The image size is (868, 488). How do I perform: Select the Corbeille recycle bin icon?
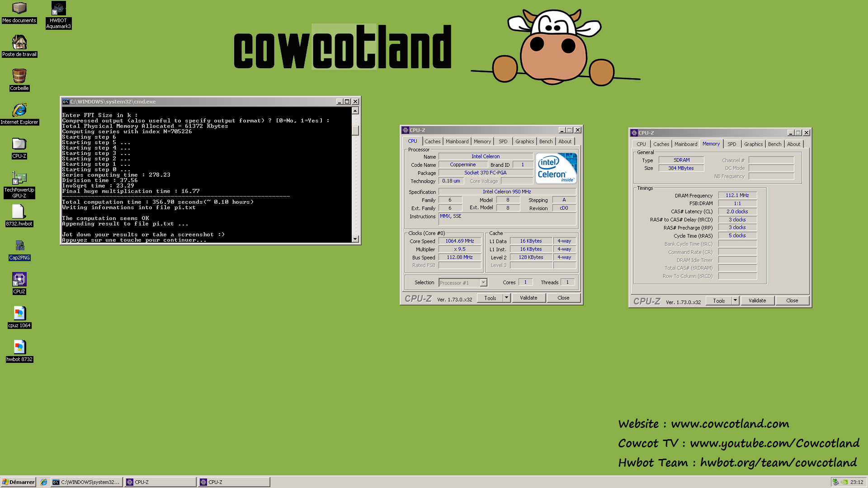click(19, 80)
